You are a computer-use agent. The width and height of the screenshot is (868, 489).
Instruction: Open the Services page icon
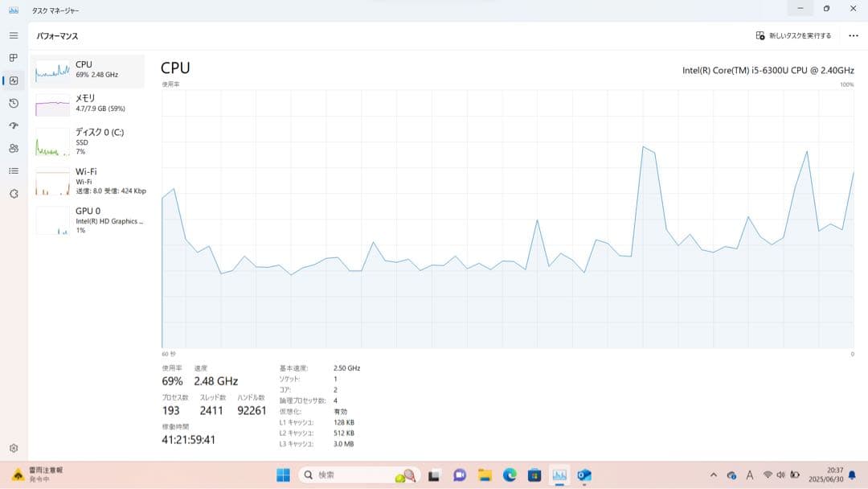tap(13, 194)
